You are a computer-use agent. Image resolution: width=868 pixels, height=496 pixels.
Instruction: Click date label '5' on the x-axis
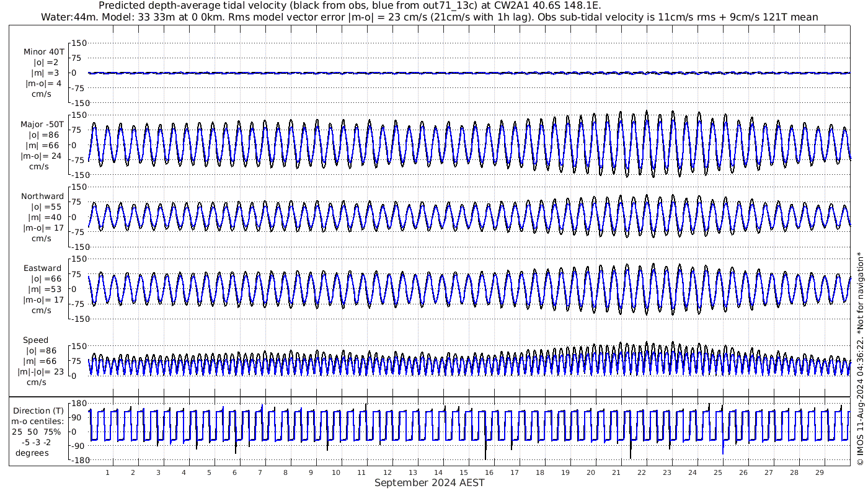click(209, 473)
